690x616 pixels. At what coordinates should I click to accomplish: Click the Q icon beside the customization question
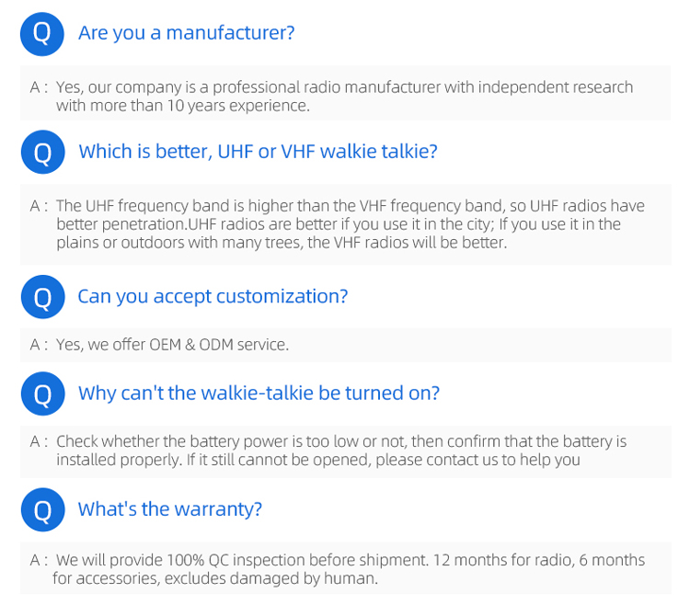coord(42,296)
